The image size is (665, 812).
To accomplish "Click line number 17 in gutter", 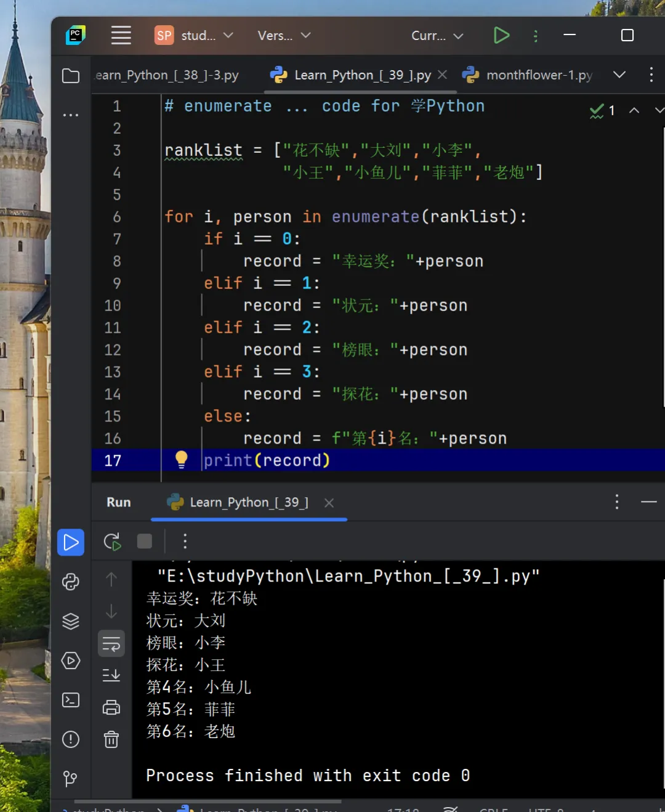I will click(113, 461).
